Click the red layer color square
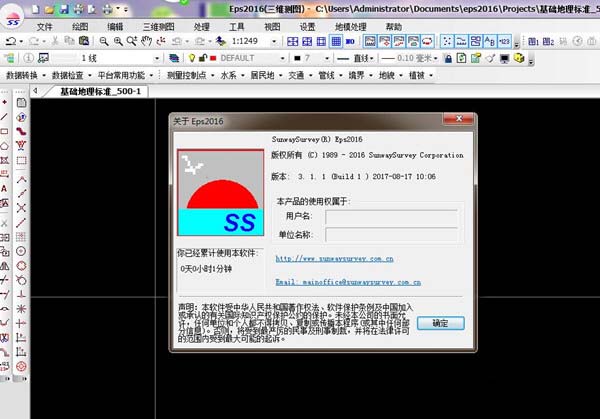Screen dimensions: 600x419 coord(214,58)
